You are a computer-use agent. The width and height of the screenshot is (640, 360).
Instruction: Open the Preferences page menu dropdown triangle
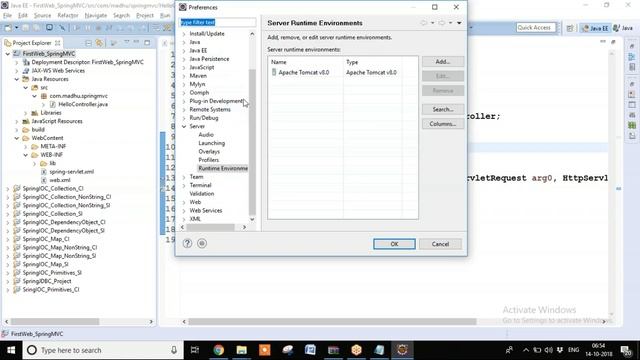(x=459, y=23)
